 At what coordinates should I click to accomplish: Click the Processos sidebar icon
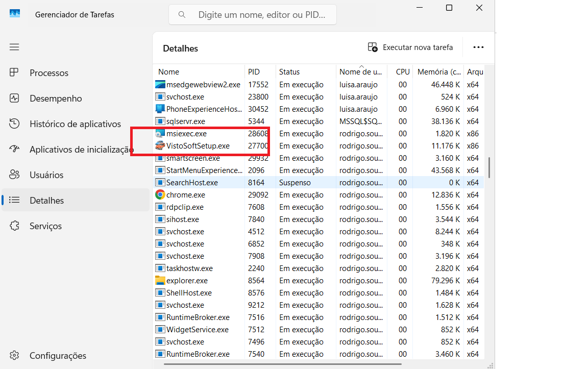click(14, 73)
